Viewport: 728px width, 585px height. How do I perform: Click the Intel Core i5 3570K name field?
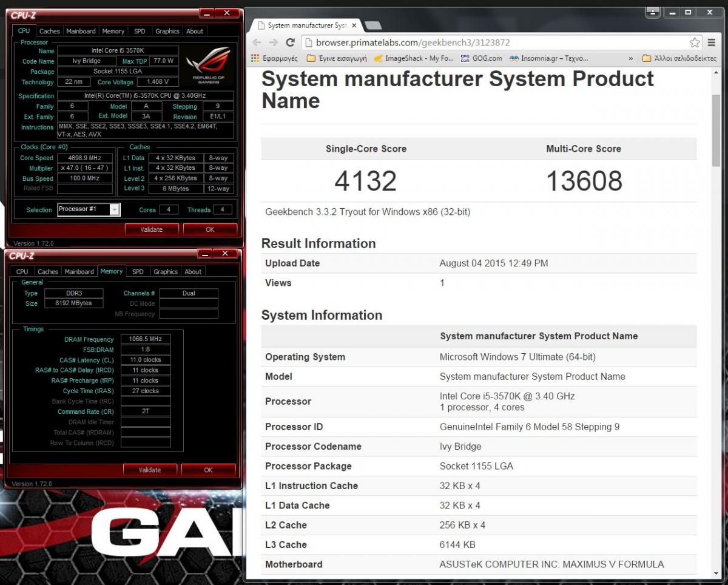(x=118, y=51)
